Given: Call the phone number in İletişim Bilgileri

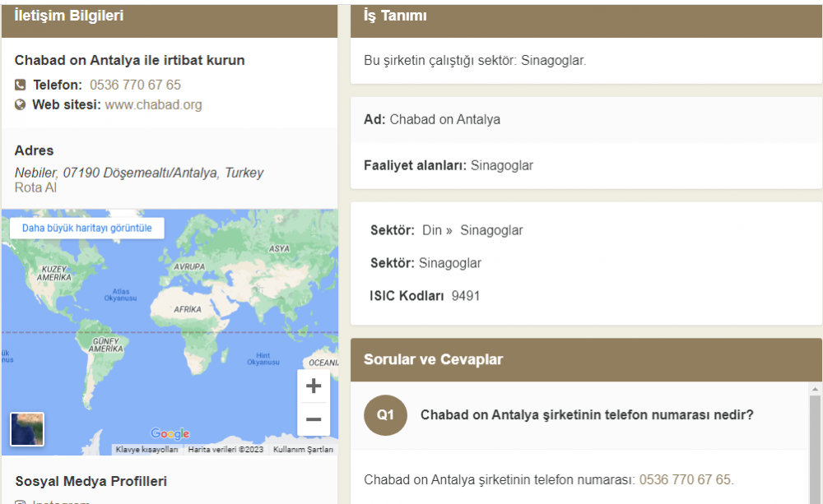Looking at the screenshot, I should point(135,85).
